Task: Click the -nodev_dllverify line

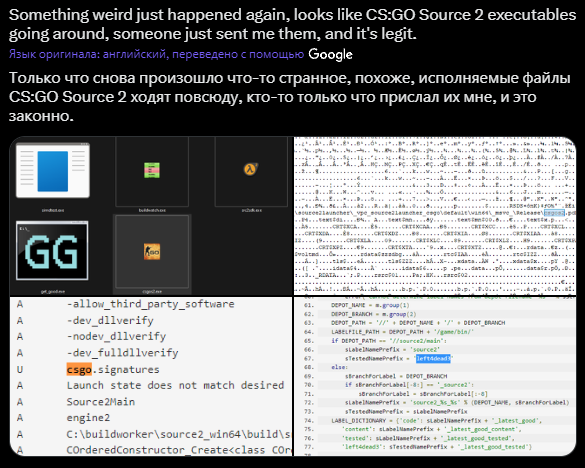Action: pos(116,336)
